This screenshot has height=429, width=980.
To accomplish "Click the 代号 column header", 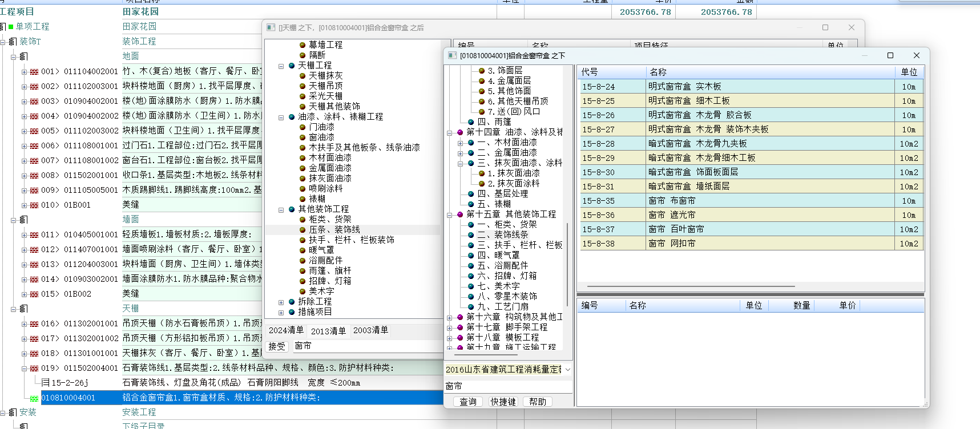I will pos(611,72).
